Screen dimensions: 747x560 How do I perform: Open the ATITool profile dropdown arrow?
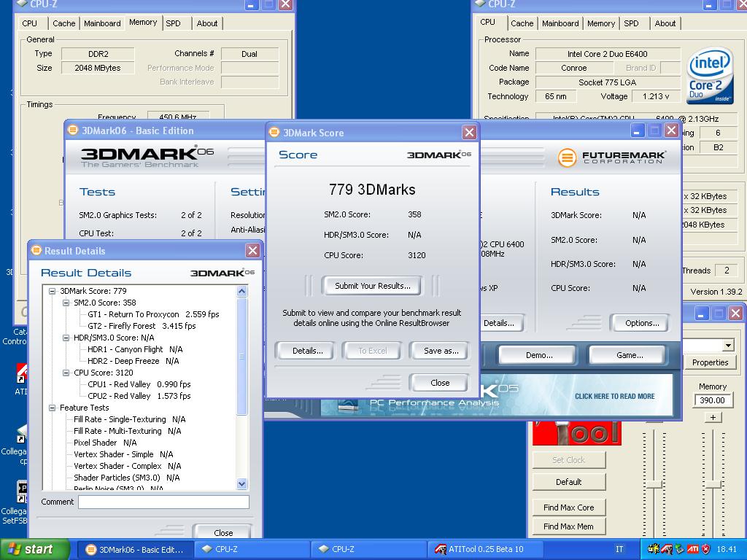pyautogui.click(x=727, y=345)
